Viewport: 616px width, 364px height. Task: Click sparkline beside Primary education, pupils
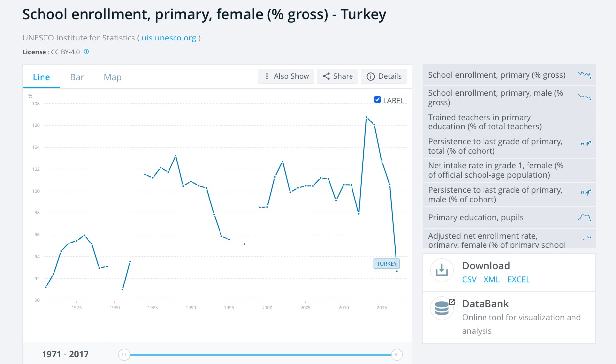tap(584, 217)
